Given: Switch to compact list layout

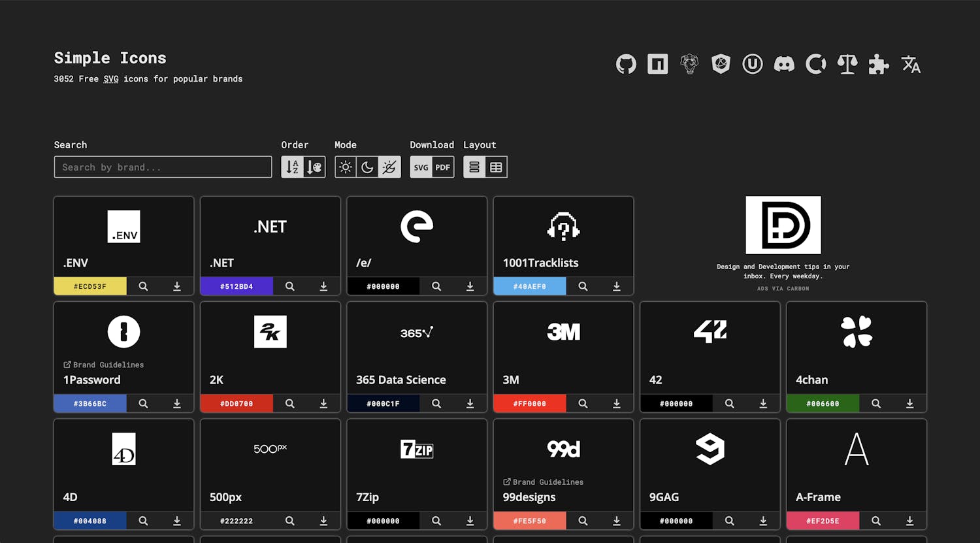Looking at the screenshot, I should click(474, 167).
